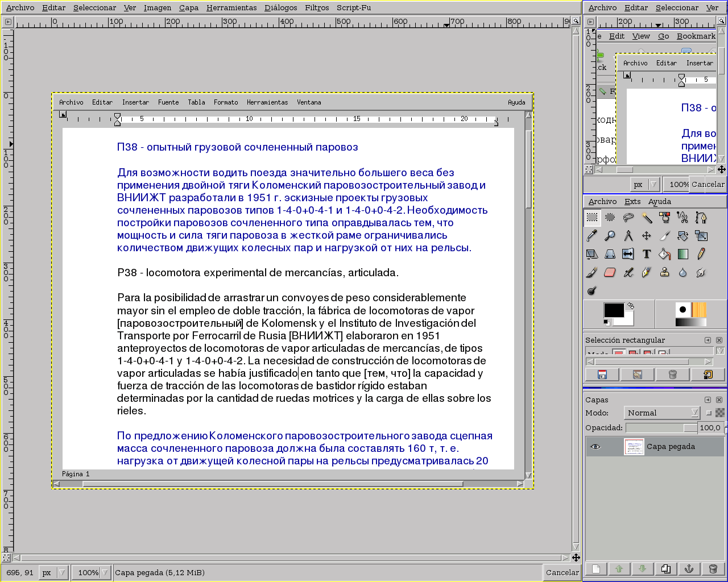This screenshot has height=582, width=728.
Task: Toggle Quick Mask in the small image window
Action: [x=589, y=169]
